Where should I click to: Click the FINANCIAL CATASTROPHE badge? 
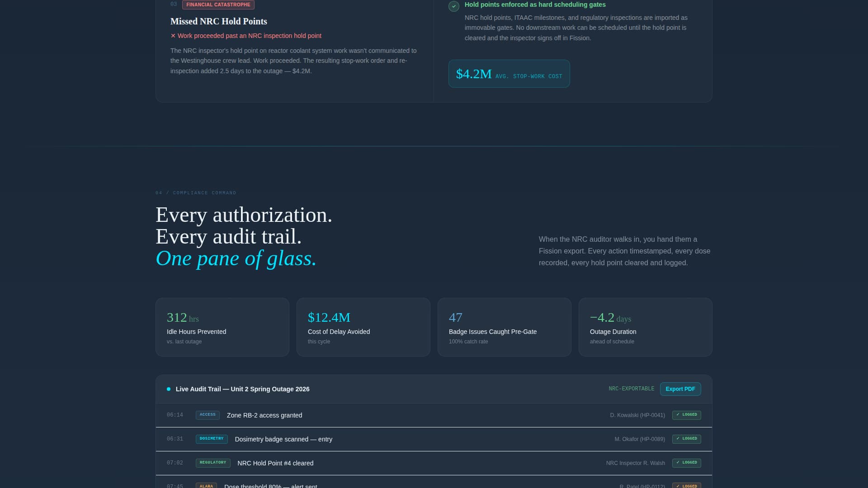tap(218, 5)
